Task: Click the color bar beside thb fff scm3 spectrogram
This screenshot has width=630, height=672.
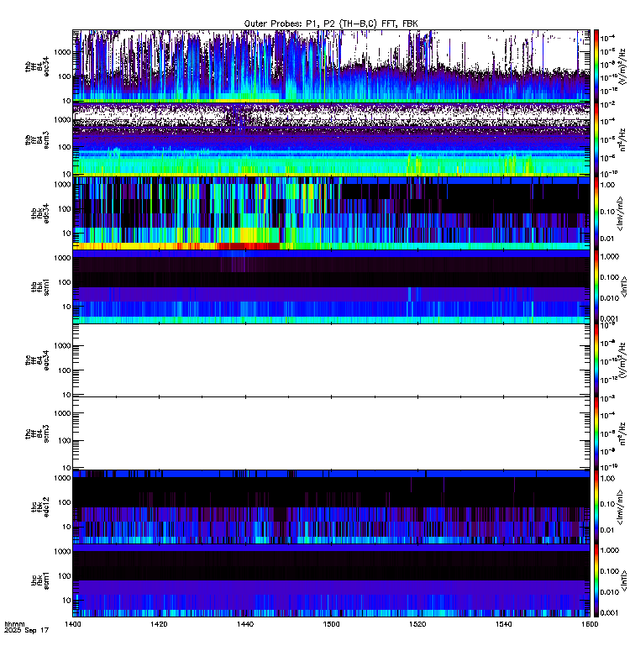Action: click(x=596, y=139)
